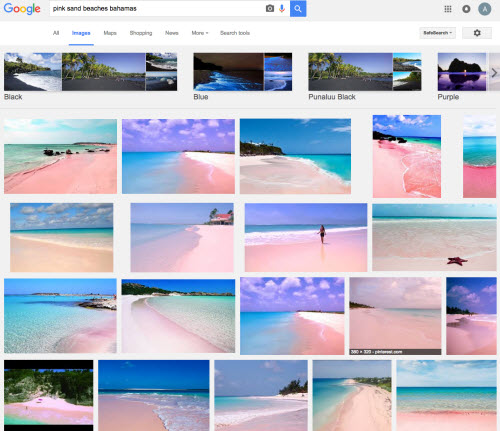Switch to the Maps tab
Image resolution: width=500 pixels, height=431 pixels.
[x=110, y=33]
